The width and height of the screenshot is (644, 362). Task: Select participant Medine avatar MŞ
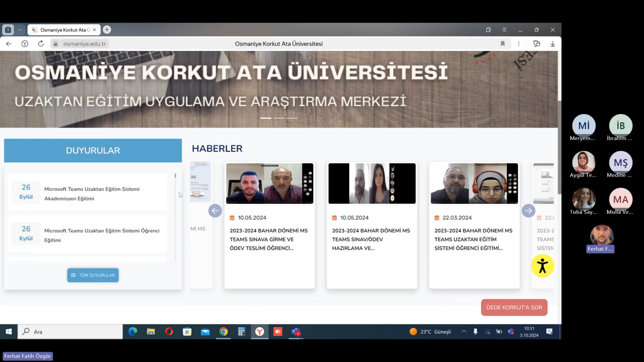(x=621, y=162)
